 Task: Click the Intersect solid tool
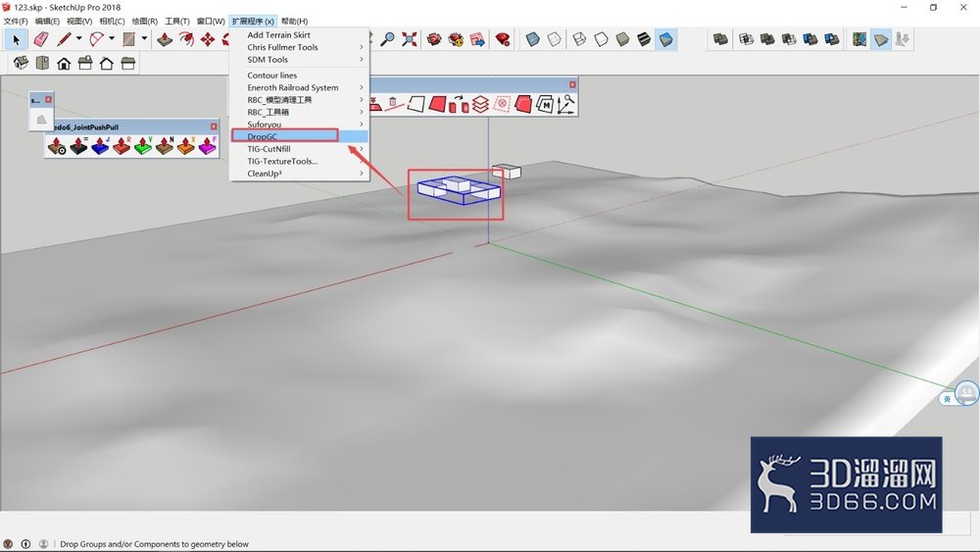point(746,39)
